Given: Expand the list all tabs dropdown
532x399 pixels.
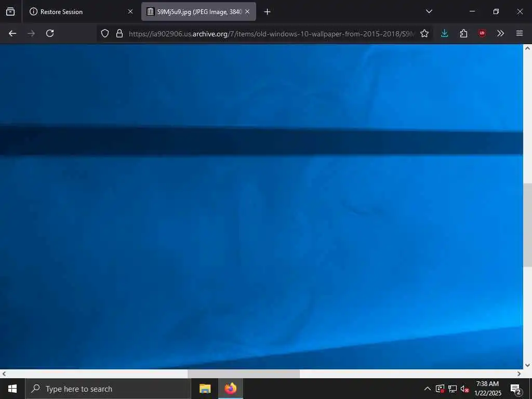Looking at the screenshot, I should pyautogui.click(x=429, y=11).
